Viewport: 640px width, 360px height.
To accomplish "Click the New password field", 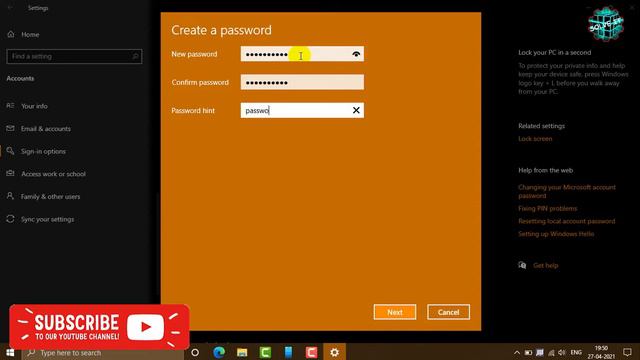I will 302,54.
